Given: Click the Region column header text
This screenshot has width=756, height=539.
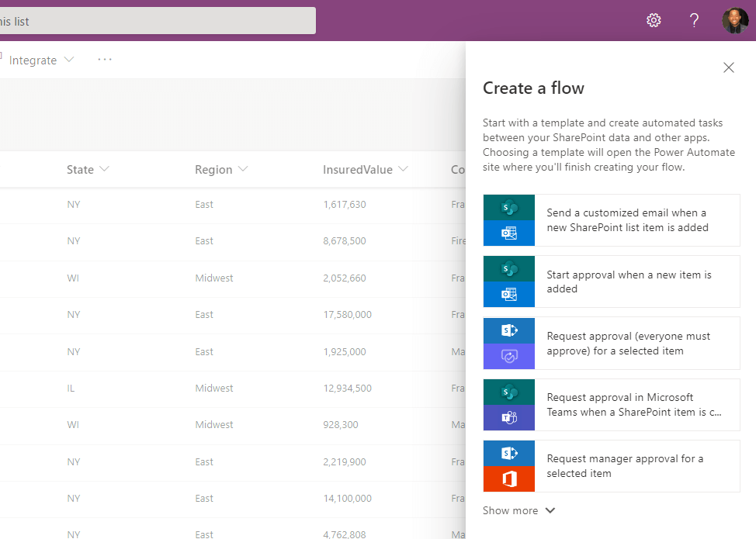Looking at the screenshot, I should tap(213, 170).
